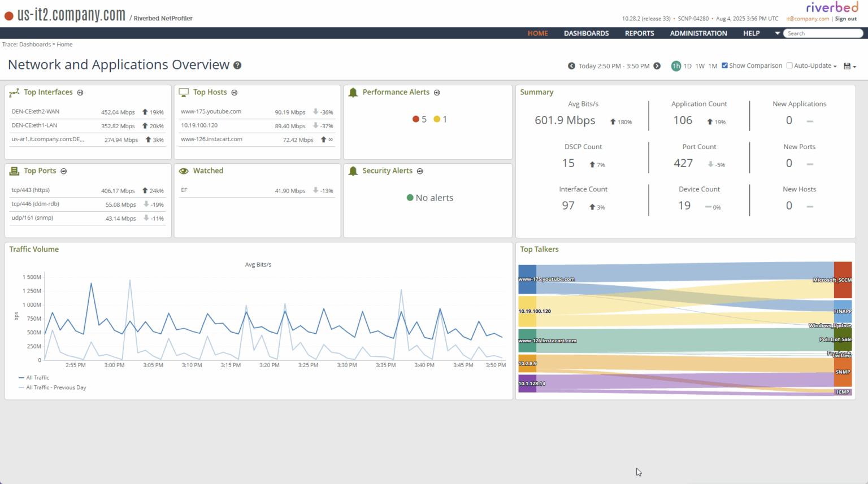The width and height of the screenshot is (868, 484).
Task: Click the forward time navigation arrow
Action: point(657,66)
